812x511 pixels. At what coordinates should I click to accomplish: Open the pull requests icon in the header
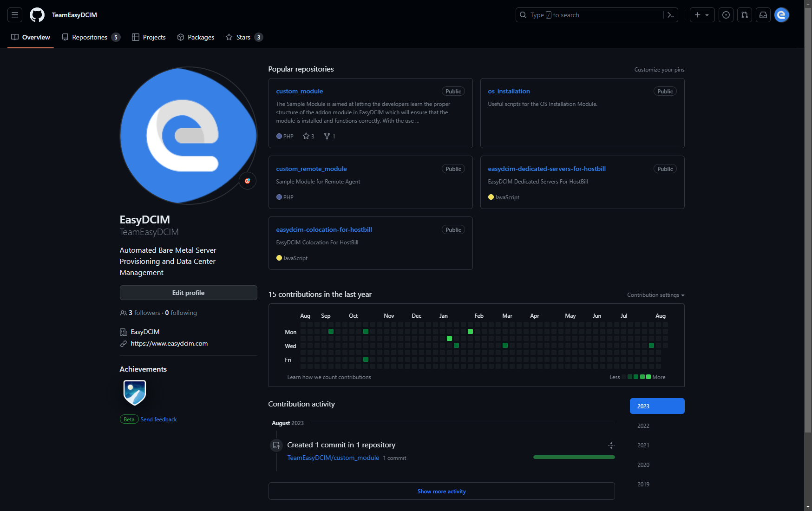click(745, 15)
